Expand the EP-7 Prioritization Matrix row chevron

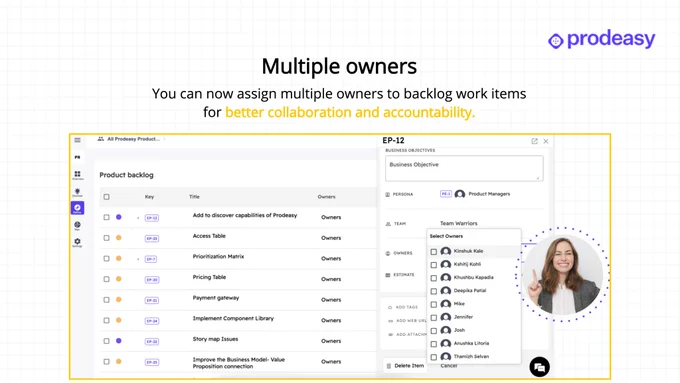[x=138, y=259]
